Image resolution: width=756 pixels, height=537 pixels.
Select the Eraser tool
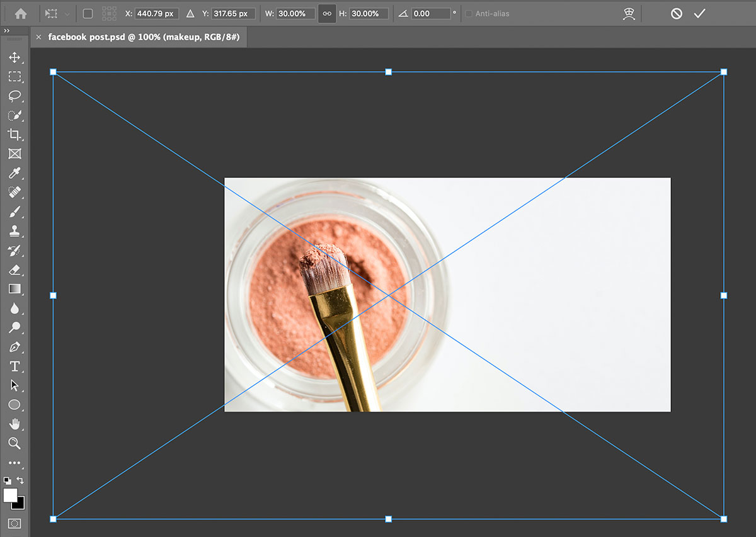14,269
